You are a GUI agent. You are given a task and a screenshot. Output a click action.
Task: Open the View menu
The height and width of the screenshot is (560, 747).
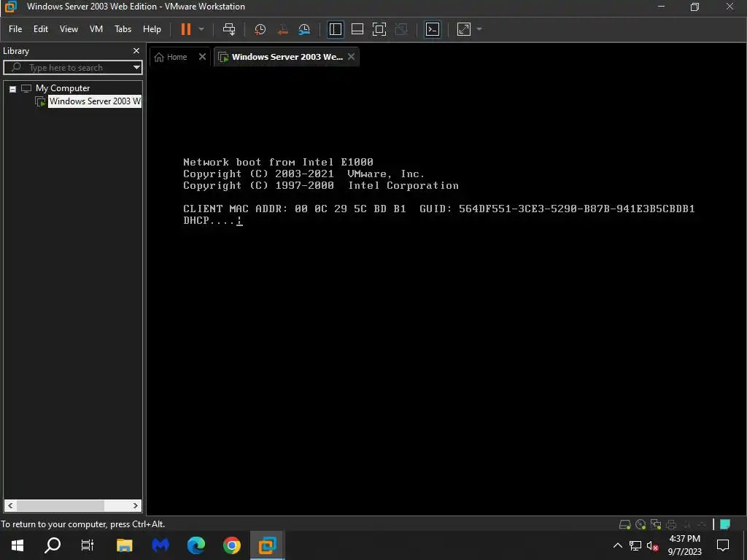[x=69, y=29]
